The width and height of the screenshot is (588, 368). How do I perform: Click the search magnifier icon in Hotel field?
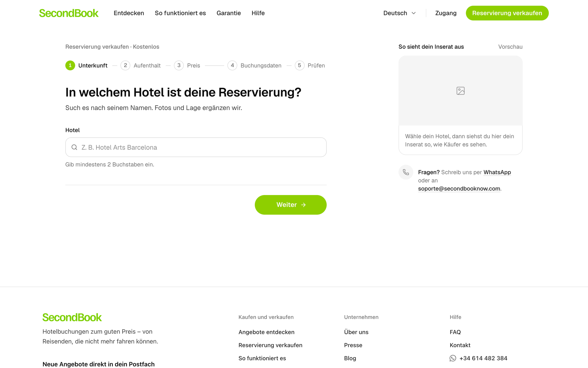(x=74, y=147)
